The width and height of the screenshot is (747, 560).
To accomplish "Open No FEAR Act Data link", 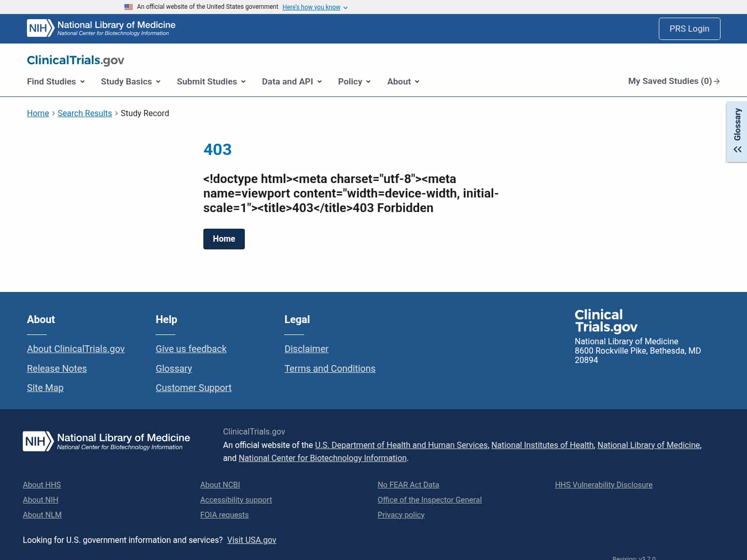I will tap(408, 485).
